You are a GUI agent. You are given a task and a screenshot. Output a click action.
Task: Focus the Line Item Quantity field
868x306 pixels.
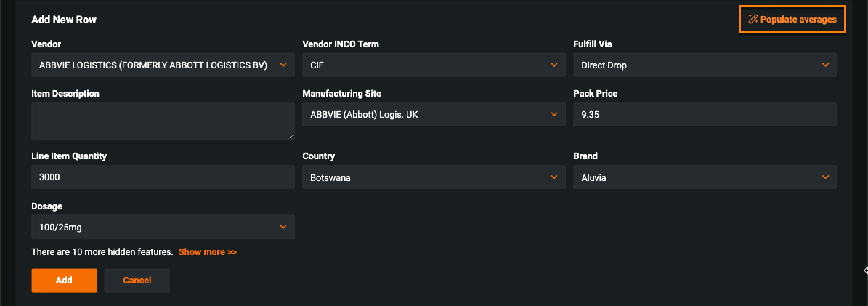coord(163,177)
